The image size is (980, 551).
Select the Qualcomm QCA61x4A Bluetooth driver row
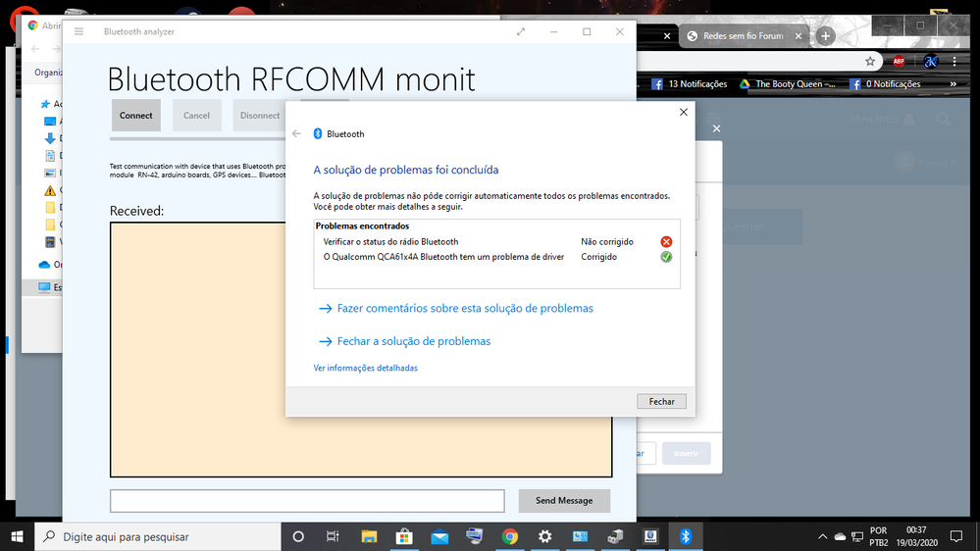(497, 257)
